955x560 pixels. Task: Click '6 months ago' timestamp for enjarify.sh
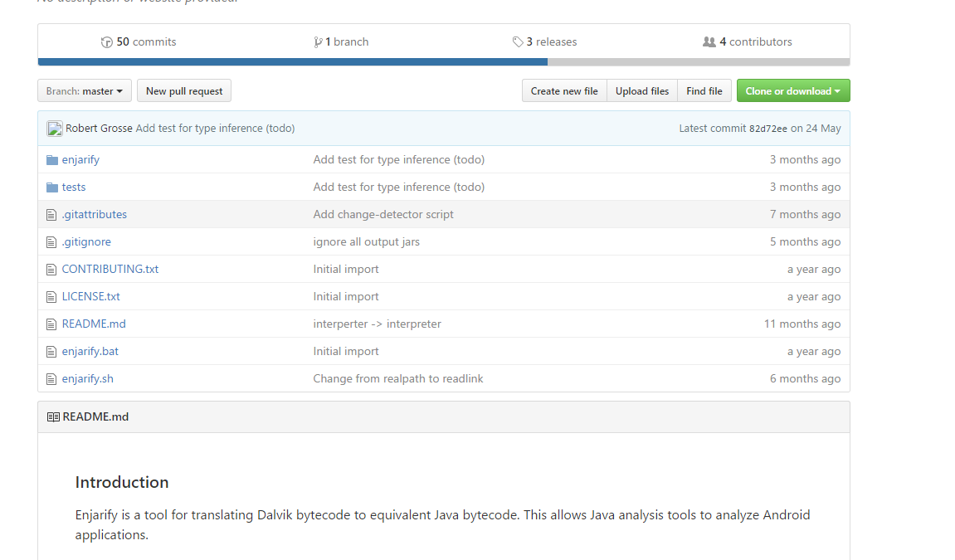pos(805,378)
